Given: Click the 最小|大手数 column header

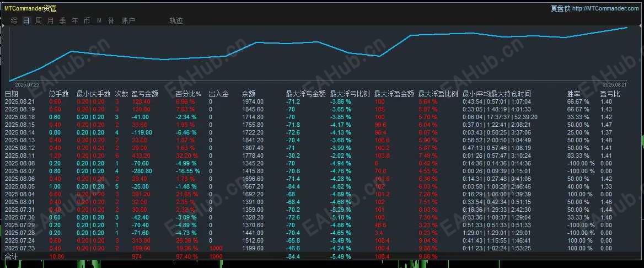Looking at the screenshot, I should [94, 94].
